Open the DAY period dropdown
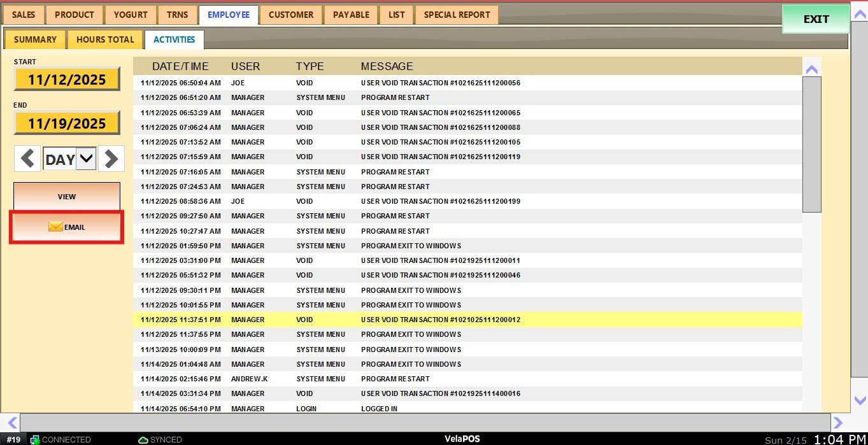This screenshot has height=445, width=868. pos(86,159)
